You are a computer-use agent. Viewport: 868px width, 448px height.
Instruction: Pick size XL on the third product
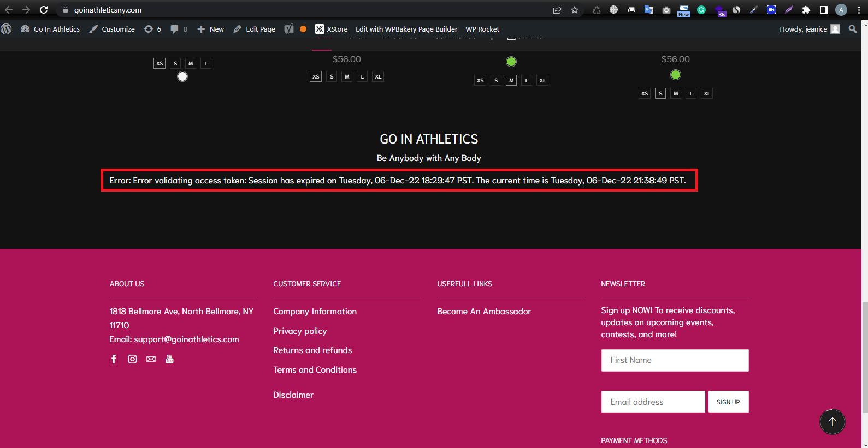tap(542, 80)
